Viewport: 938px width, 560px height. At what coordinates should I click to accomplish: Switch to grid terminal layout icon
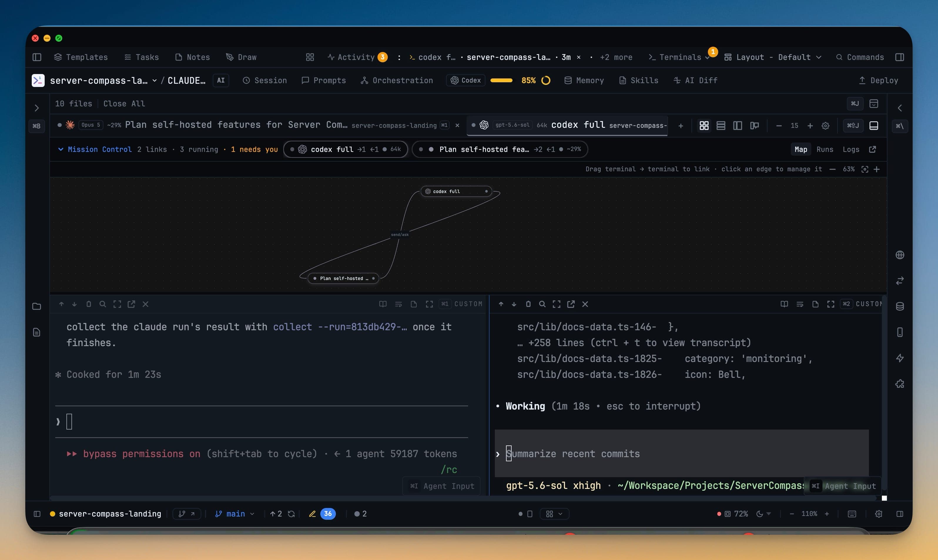coord(704,126)
